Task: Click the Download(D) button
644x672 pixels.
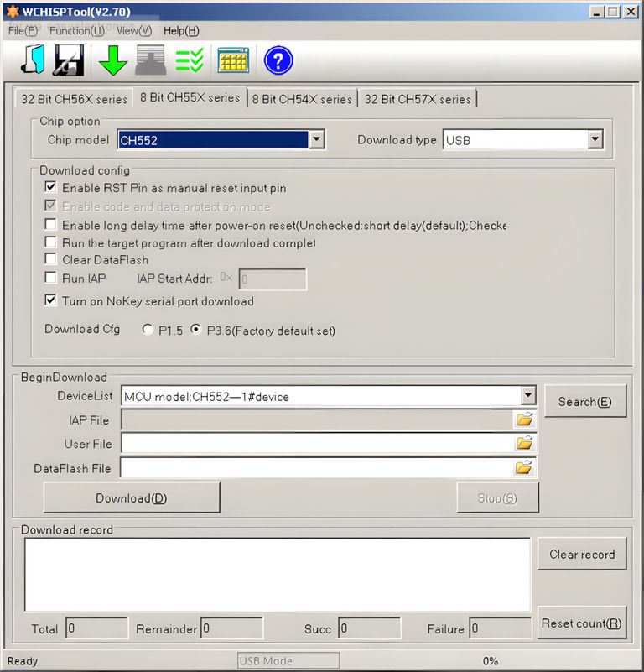Action: pyautogui.click(x=132, y=497)
